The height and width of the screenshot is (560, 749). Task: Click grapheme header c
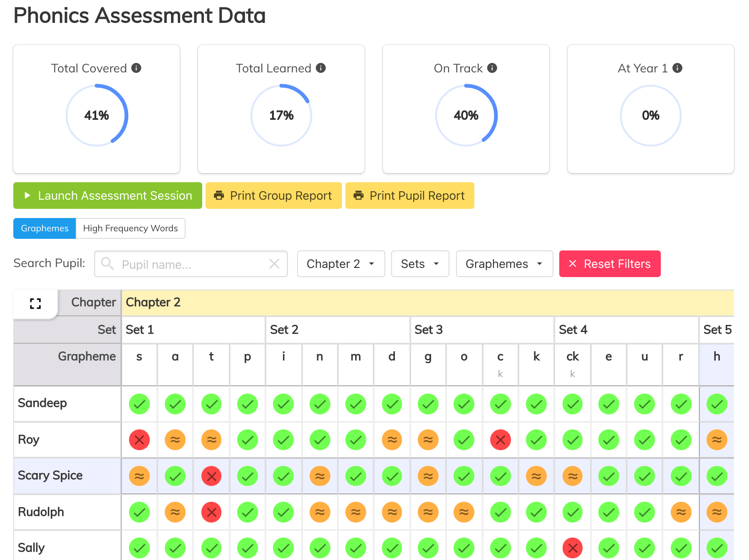tap(501, 364)
